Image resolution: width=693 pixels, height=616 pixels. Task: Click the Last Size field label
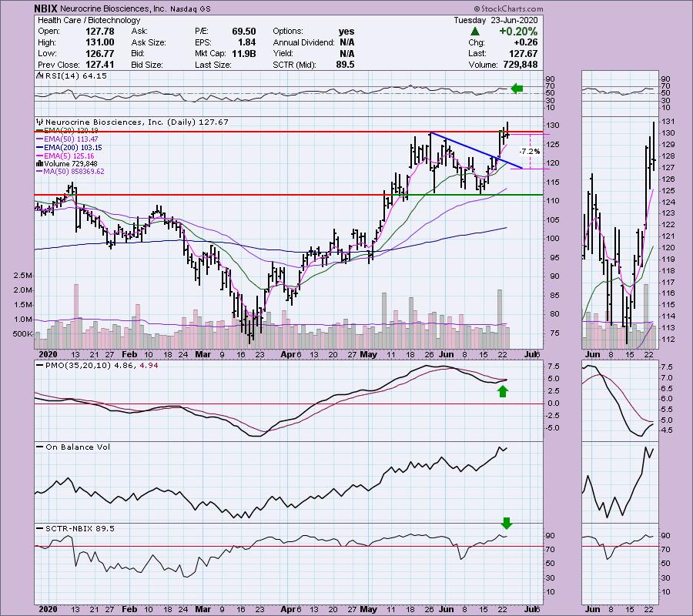(x=213, y=65)
